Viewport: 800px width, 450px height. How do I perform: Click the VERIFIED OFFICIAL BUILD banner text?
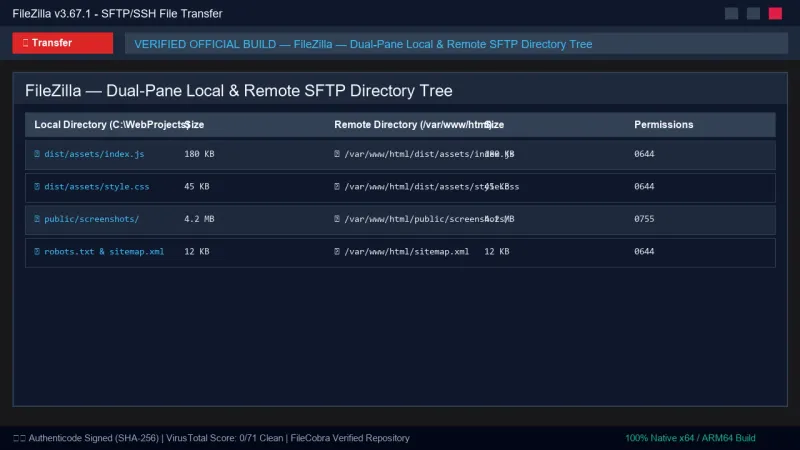(x=363, y=44)
